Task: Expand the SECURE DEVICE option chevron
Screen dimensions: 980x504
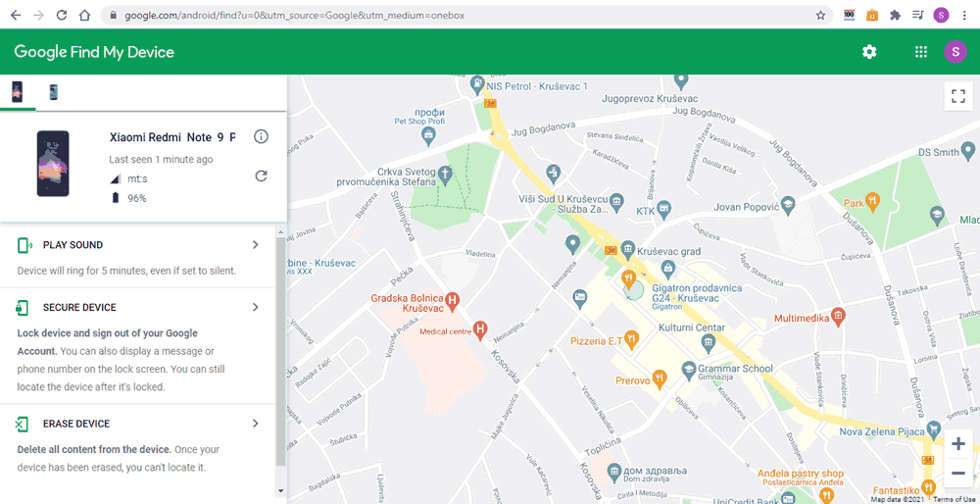Action: [255, 307]
